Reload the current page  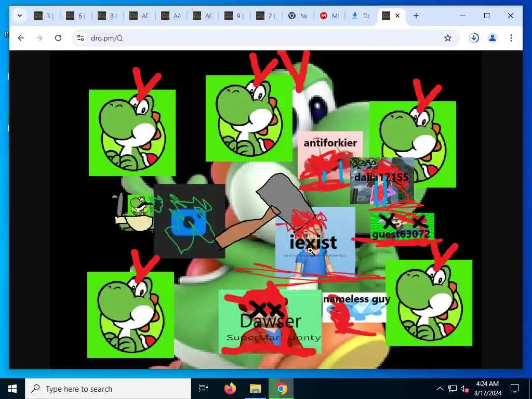tap(58, 38)
